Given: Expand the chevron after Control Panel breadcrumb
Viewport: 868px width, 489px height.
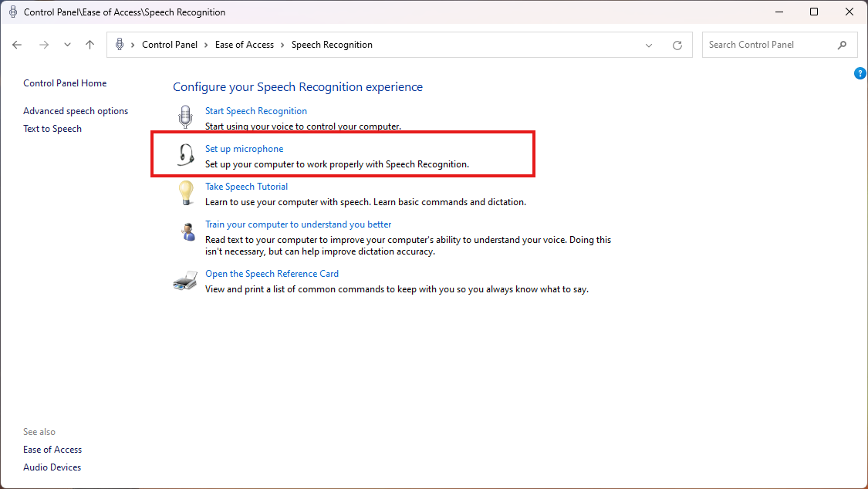Looking at the screenshot, I should 207,45.
